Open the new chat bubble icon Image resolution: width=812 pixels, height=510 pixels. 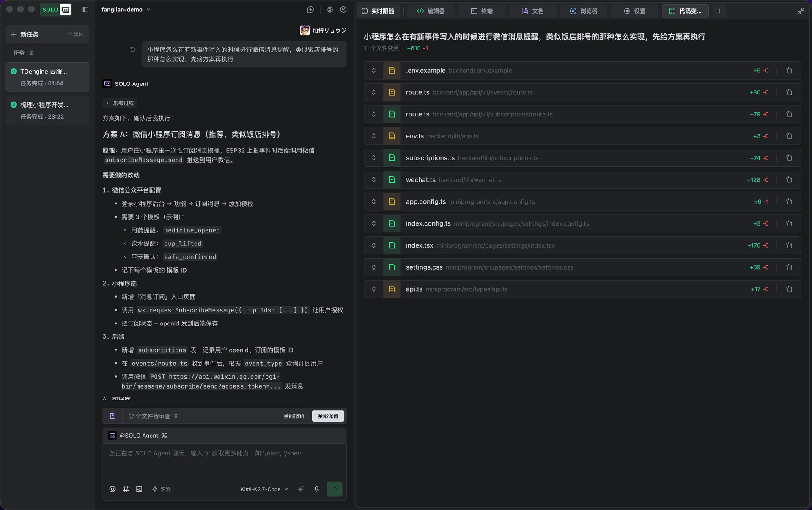[x=310, y=10]
